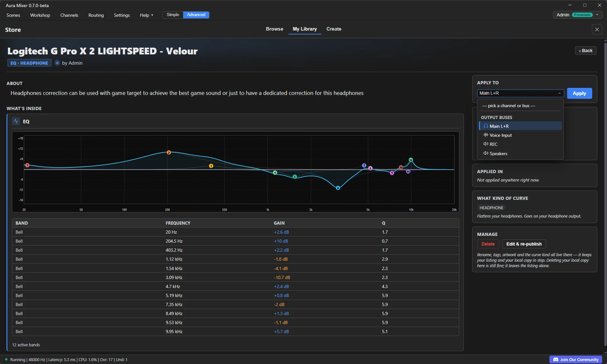Image resolution: width=607 pixels, height=364 pixels.
Task: Click the HEADPHONE curve kind chip
Action: (491, 208)
